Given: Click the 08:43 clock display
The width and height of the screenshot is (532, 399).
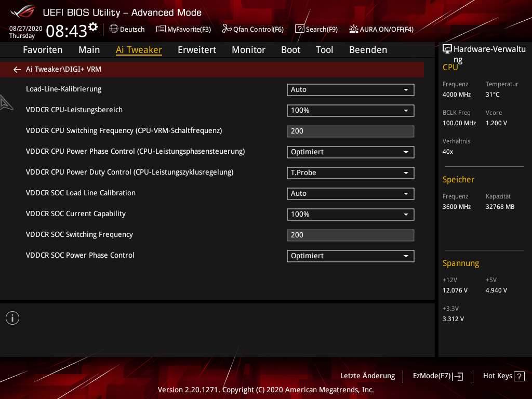Looking at the screenshot, I should pyautogui.click(x=66, y=31).
